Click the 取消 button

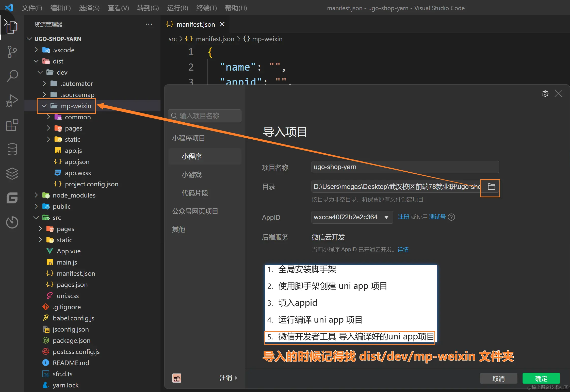[498, 379]
